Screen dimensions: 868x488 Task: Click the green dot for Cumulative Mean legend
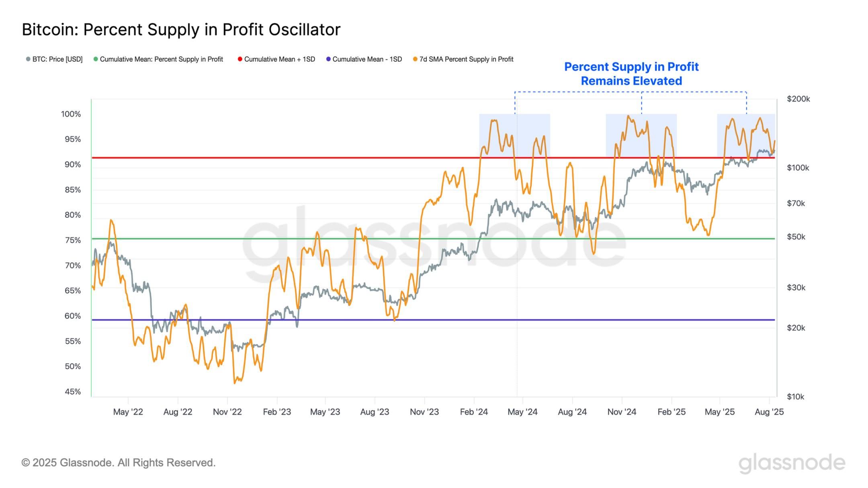click(x=96, y=59)
